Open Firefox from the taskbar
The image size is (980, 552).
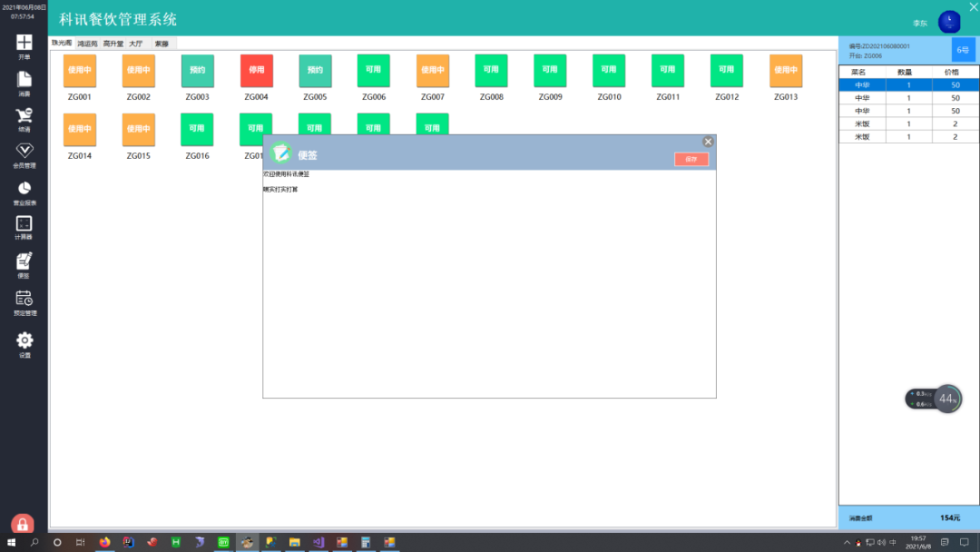(x=104, y=542)
